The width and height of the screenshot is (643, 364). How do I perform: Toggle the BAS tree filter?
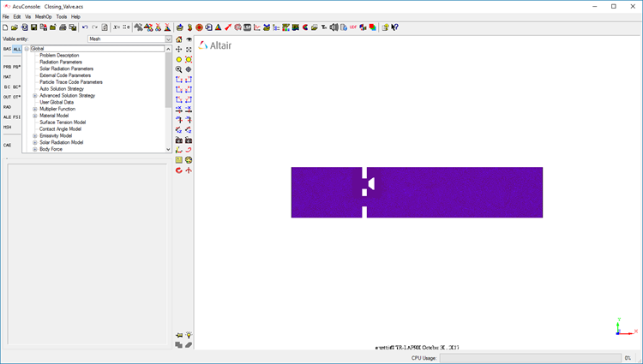point(7,49)
